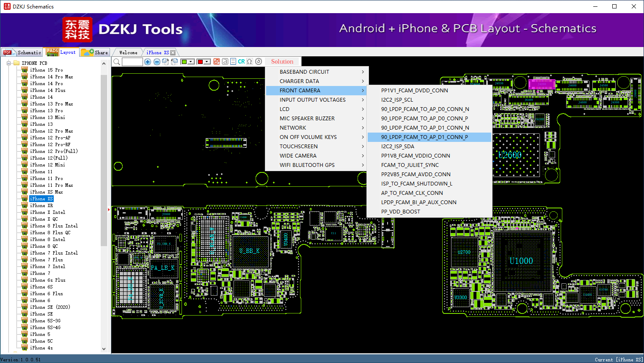Open the Share tab
644x363 pixels.
(x=95, y=53)
